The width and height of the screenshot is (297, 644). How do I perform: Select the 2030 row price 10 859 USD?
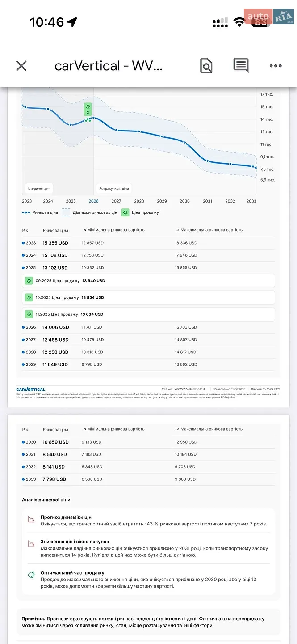pyautogui.click(x=56, y=442)
